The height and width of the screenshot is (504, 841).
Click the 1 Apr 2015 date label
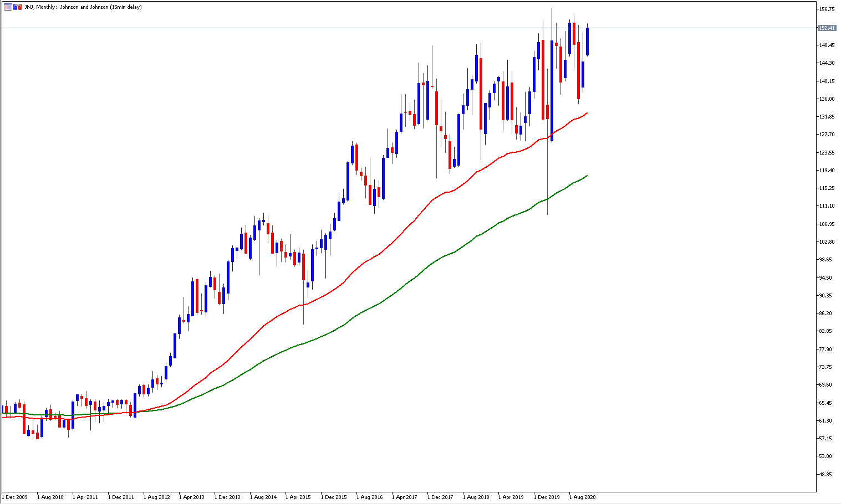tap(298, 497)
